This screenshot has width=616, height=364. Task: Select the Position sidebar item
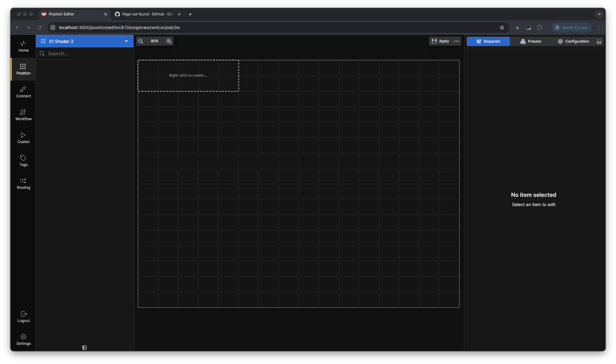pyautogui.click(x=23, y=69)
